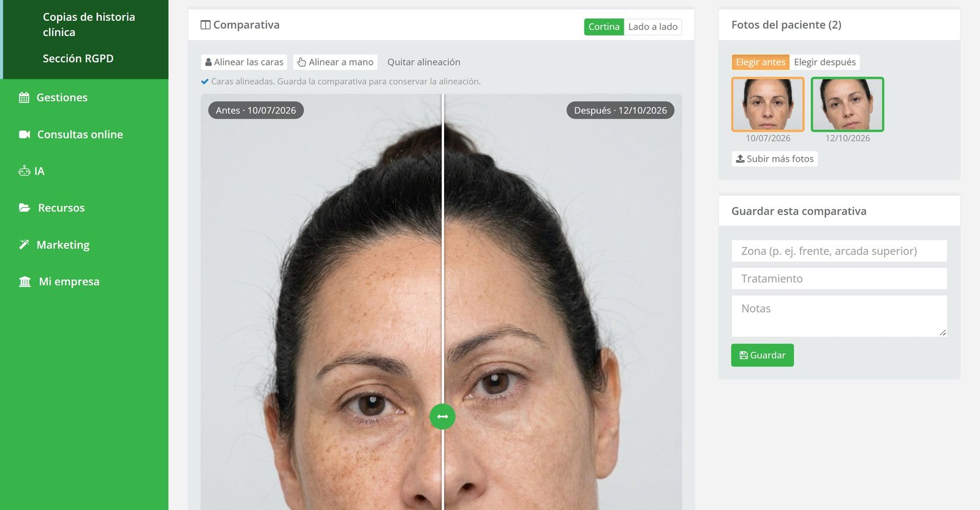Focus the Tratamiento input field
This screenshot has width=980, height=510.
(839, 279)
